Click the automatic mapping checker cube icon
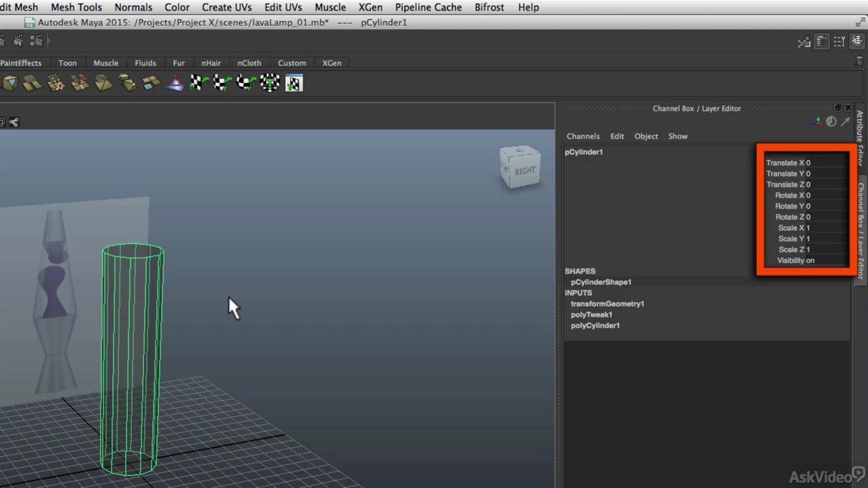Screen dimensions: 868x488 coord(270,82)
